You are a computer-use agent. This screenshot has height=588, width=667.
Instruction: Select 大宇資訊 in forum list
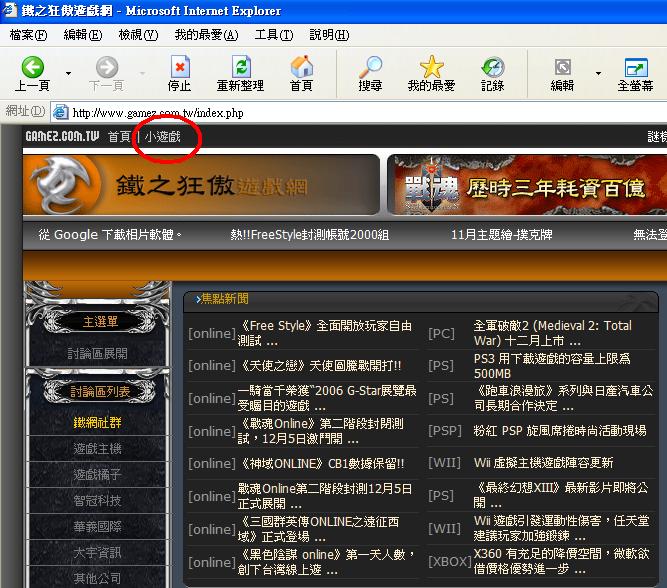[x=97, y=553]
